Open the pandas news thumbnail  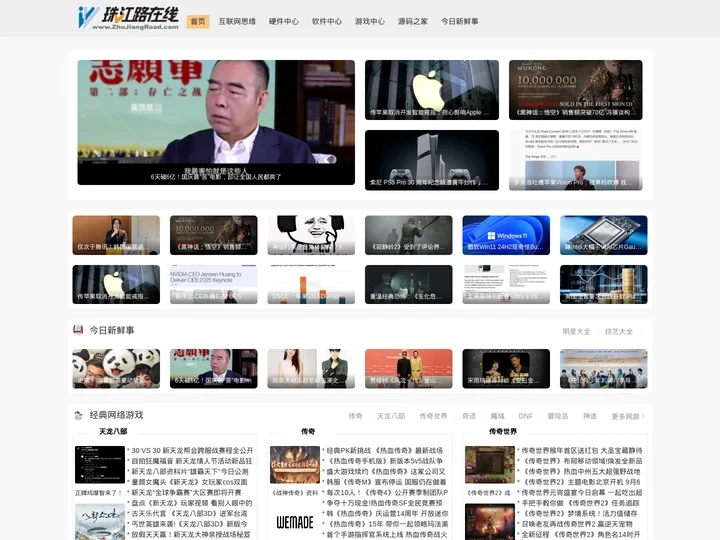coord(116,369)
